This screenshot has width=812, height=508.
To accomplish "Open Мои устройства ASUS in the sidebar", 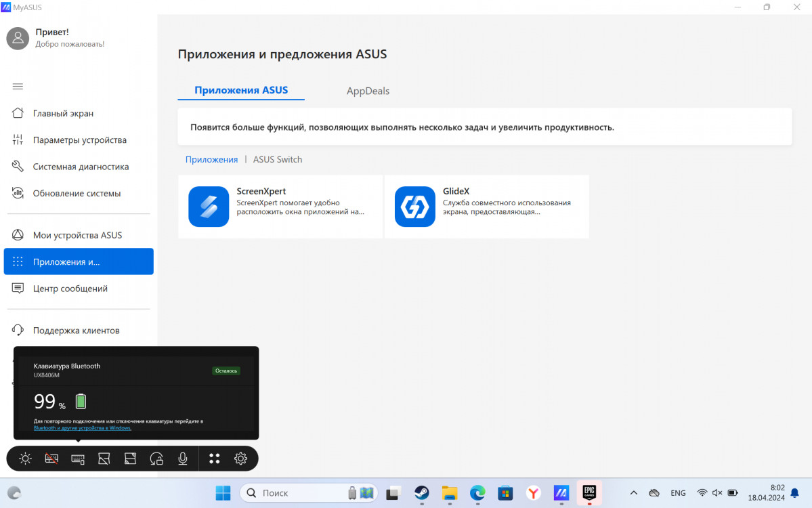I will click(x=79, y=235).
